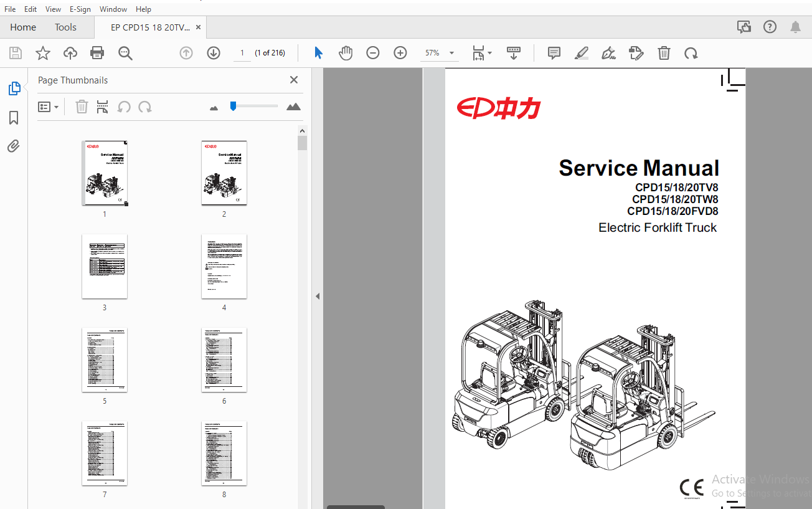This screenshot has width=812, height=509.
Task: Select page 4 thumbnail
Action: coord(224,266)
